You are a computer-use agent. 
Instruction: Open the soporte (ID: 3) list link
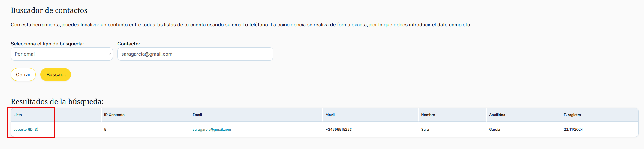(x=26, y=130)
